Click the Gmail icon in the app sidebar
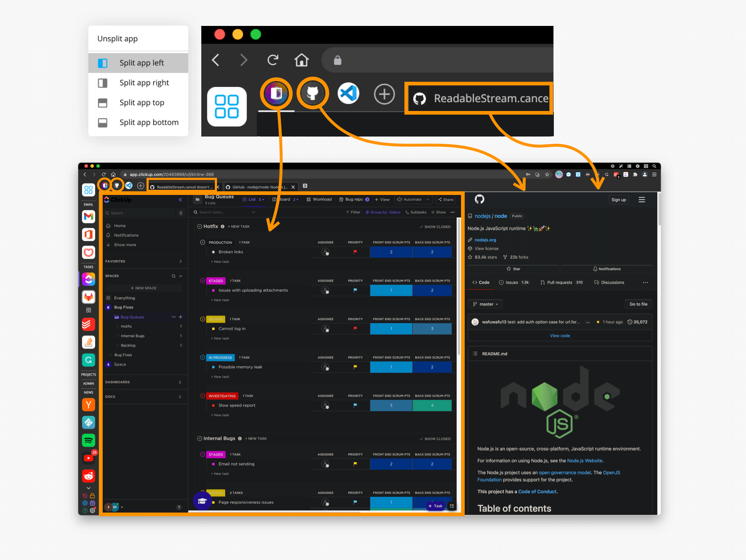 (89, 217)
